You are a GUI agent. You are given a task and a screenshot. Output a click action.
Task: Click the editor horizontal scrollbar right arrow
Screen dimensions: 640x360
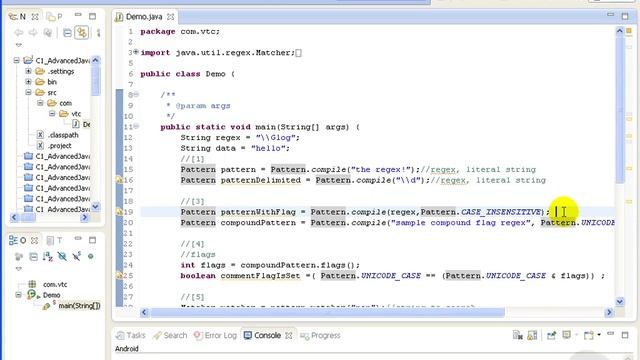(x=609, y=312)
